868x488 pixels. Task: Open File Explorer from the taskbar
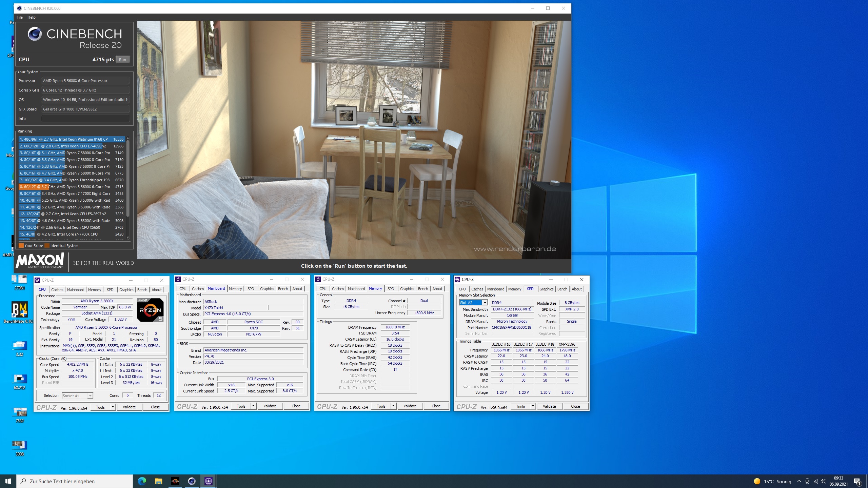click(159, 481)
